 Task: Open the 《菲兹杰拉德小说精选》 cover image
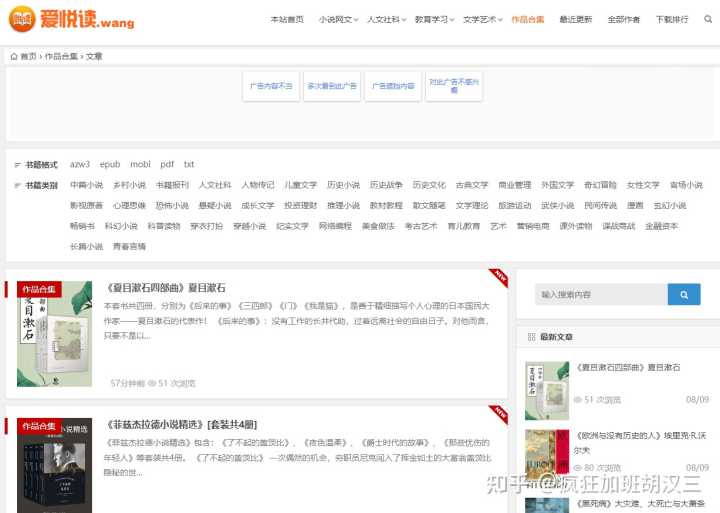tap(55, 465)
